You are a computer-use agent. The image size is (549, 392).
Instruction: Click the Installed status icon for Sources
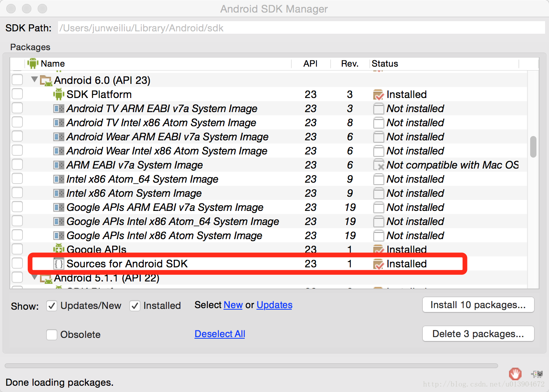click(x=378, y=264)
